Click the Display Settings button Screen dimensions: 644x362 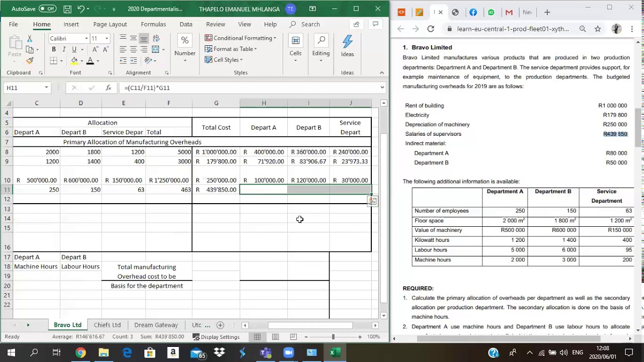click(216, 337)
